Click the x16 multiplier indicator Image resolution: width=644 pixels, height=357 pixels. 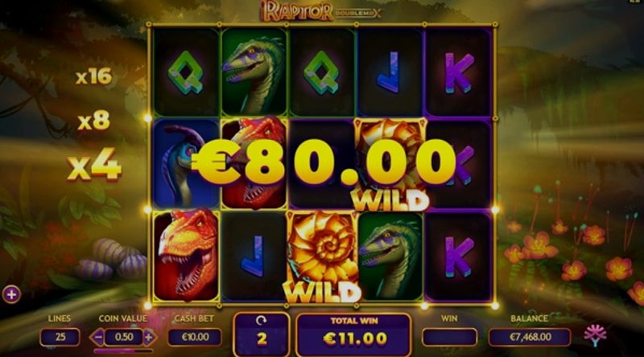click(94, 76)
